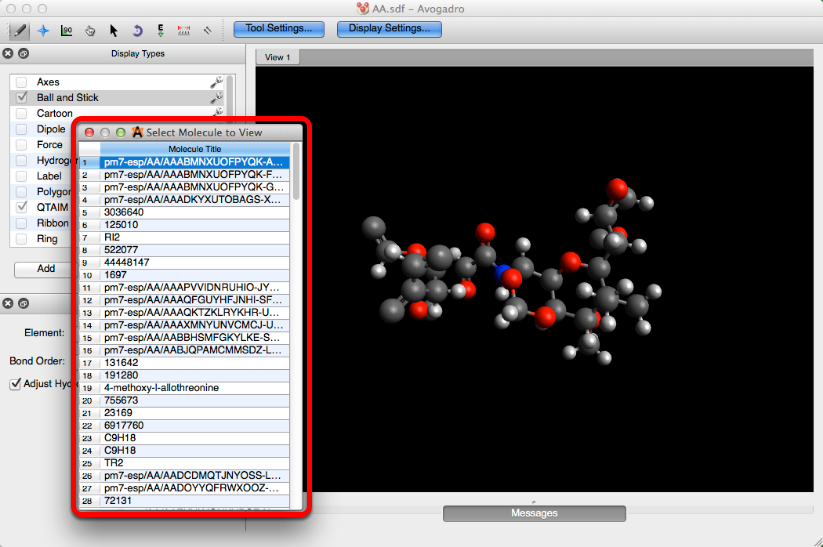Screen dimensions: 823x547
Task: Open Display Settings
Action: pos(389,28)
